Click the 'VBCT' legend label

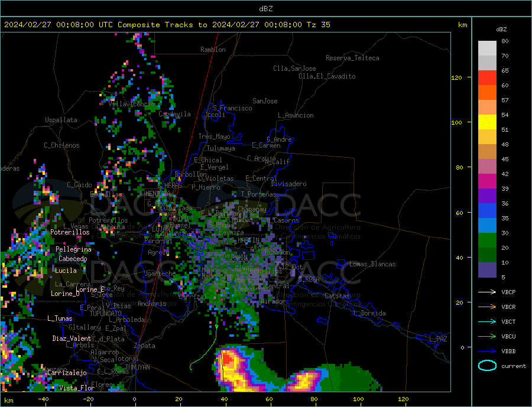pyautogui.click(x=508, y=321)
